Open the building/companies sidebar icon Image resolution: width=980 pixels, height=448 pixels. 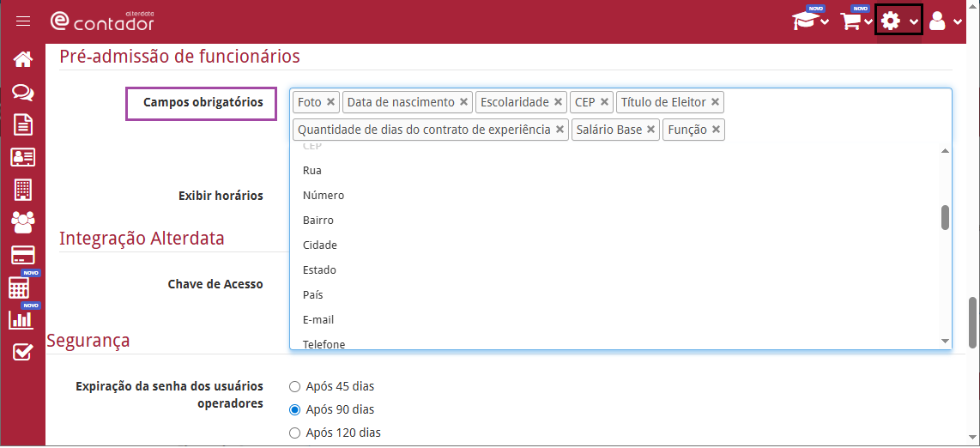pos(23,190)
